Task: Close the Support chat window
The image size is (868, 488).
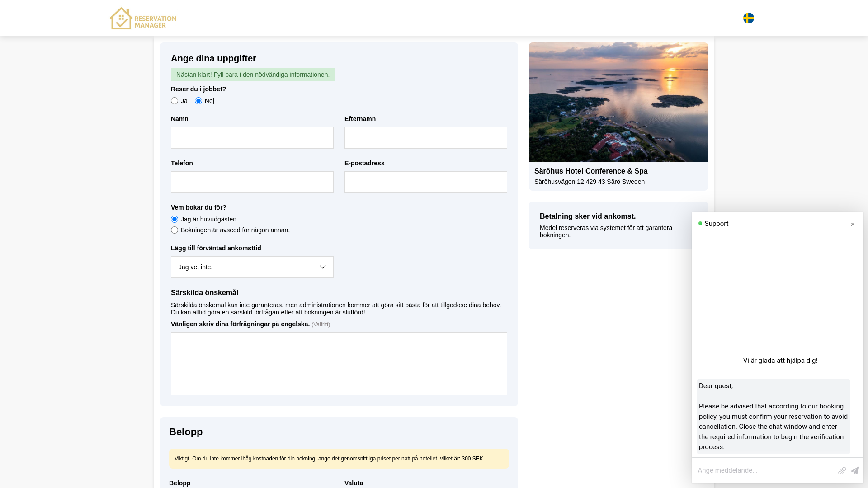Action: (x=853, y=225)
